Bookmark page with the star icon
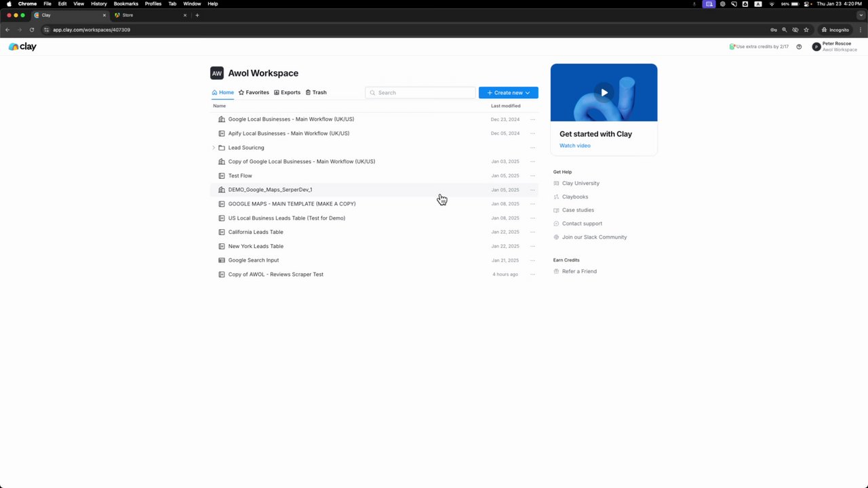This screenshot has height=488, width=868. [x=806, y=30]
